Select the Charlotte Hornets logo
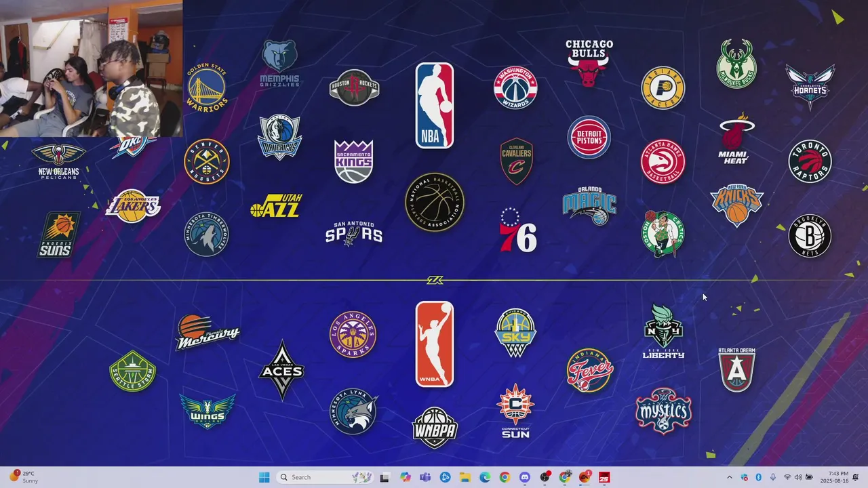 point(810,87)
